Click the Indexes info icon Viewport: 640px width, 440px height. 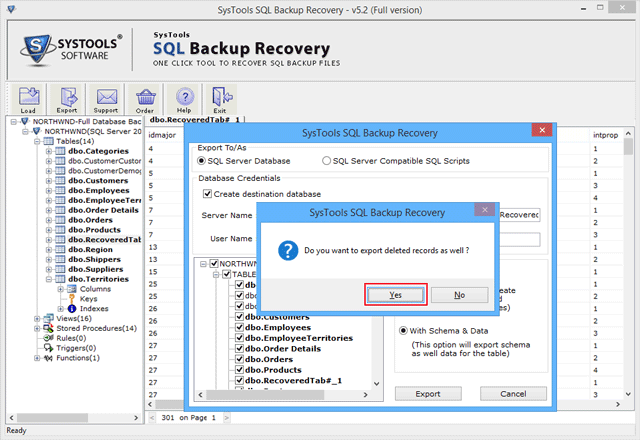coord(72,309)
